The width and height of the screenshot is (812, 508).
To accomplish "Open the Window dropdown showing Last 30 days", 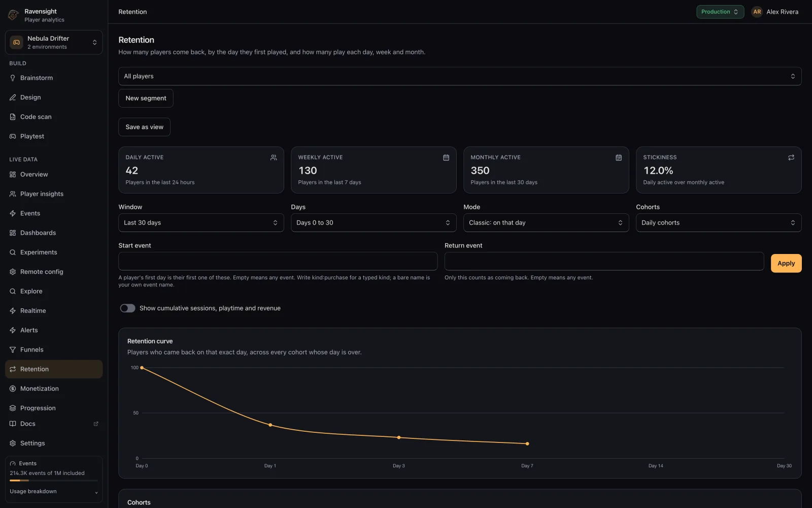I will point(201,223).
